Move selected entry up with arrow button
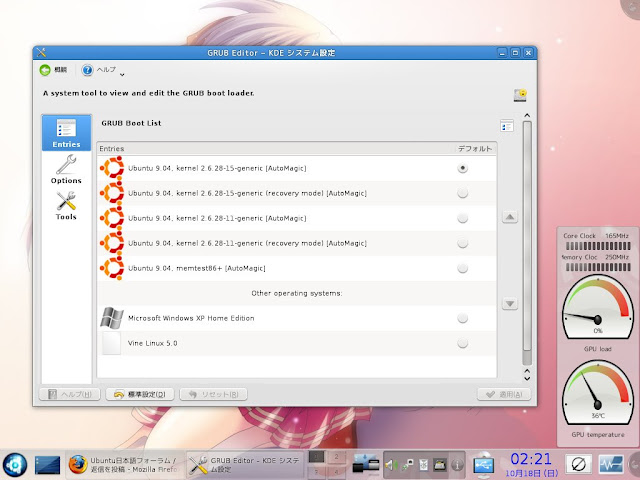This screenshot has width=640, height=480. point(510,217)
